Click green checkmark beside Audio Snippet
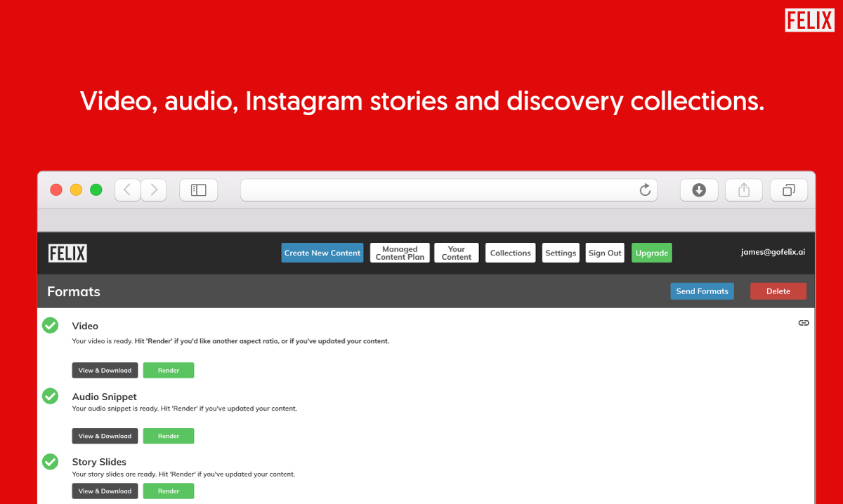The height and width of the screenshot is (504, 843). coord(50,396)
